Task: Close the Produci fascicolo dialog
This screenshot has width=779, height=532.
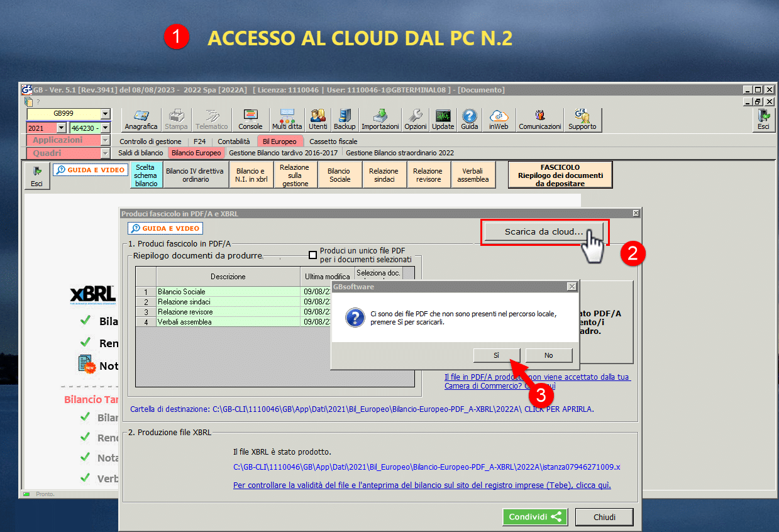Action: pyautogui.click(x=636, y=214)
